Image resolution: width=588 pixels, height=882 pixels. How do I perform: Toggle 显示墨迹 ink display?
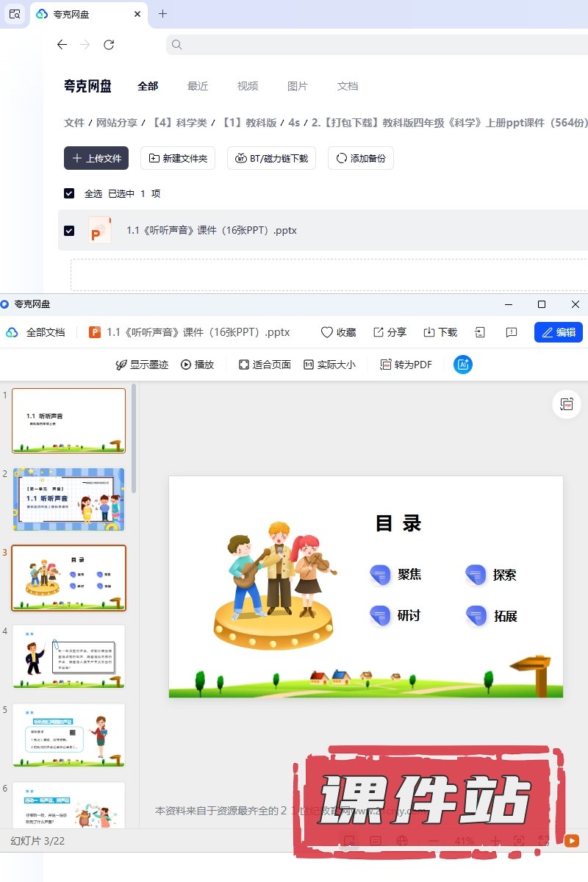pyautogui.click(x=142, y=365)
